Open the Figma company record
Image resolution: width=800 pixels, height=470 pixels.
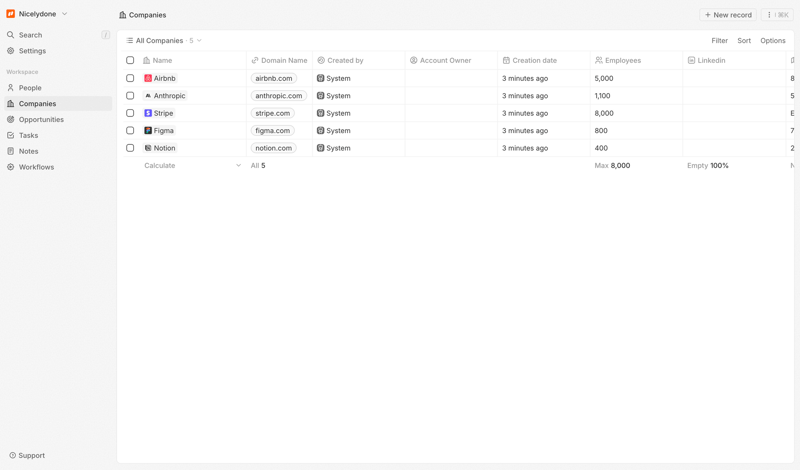[x=159, y=130]
